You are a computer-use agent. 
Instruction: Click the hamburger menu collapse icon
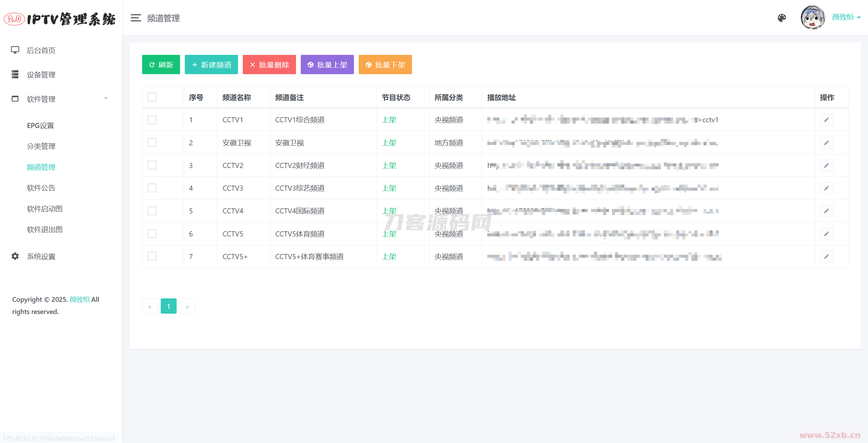[136, 18]
